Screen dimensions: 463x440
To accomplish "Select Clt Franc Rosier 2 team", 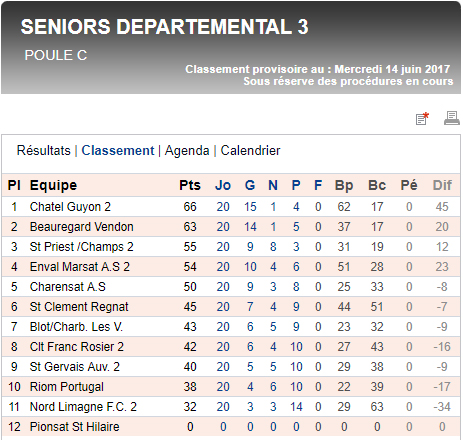I will (x=77, y=347).
